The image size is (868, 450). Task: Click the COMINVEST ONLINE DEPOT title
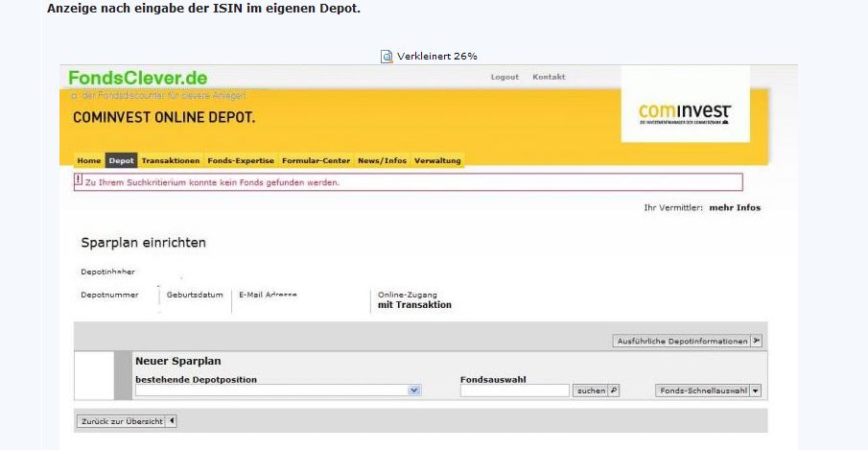pos(164,117)
